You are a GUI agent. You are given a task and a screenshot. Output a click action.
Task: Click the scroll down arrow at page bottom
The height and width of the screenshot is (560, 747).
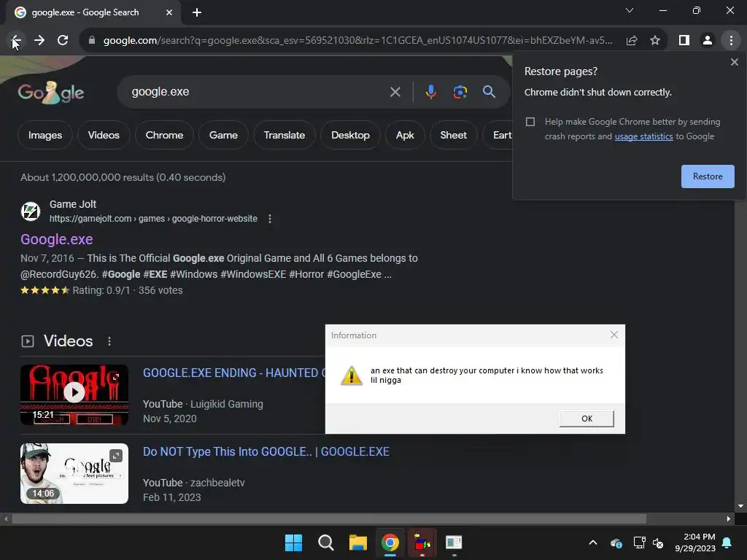pyautogui.click(x=741, y=506)
